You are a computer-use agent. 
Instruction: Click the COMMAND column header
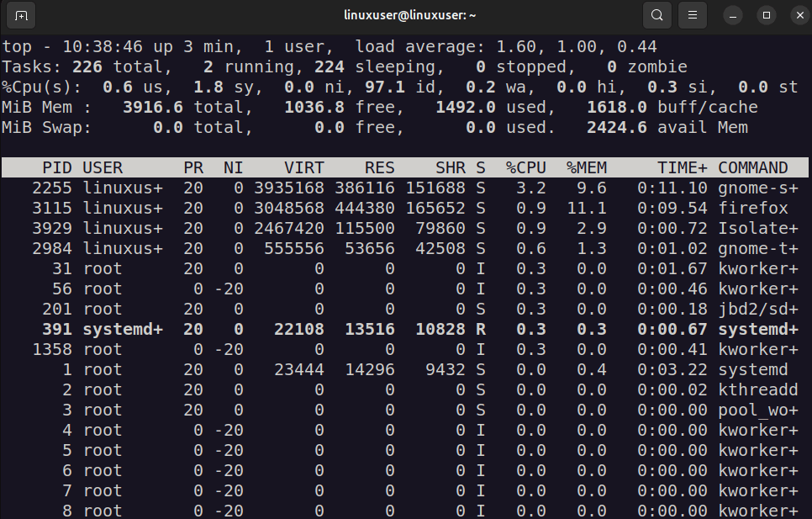[753, 167]
